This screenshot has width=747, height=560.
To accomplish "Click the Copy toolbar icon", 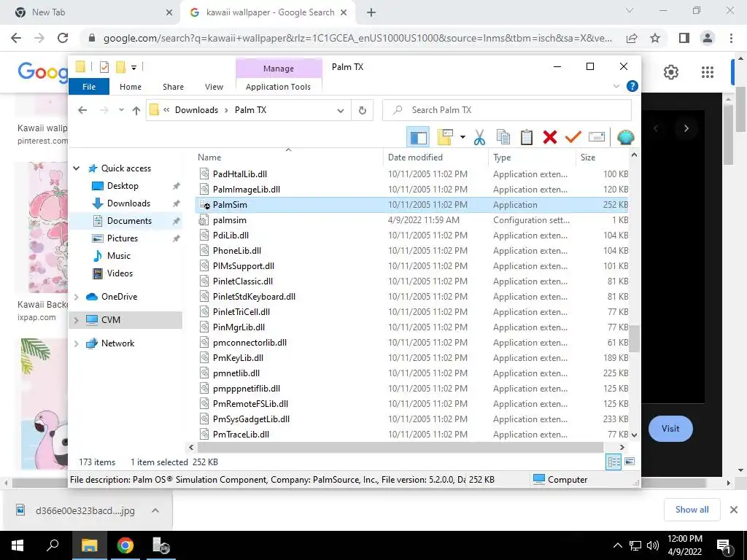I will tap(503, 138).
